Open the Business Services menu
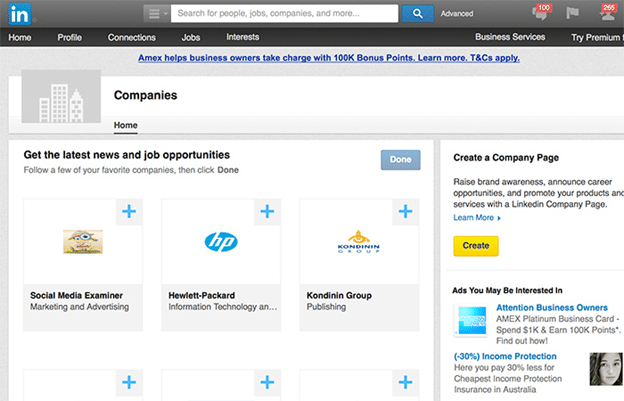The image size is (624, 401). point(510,37)
